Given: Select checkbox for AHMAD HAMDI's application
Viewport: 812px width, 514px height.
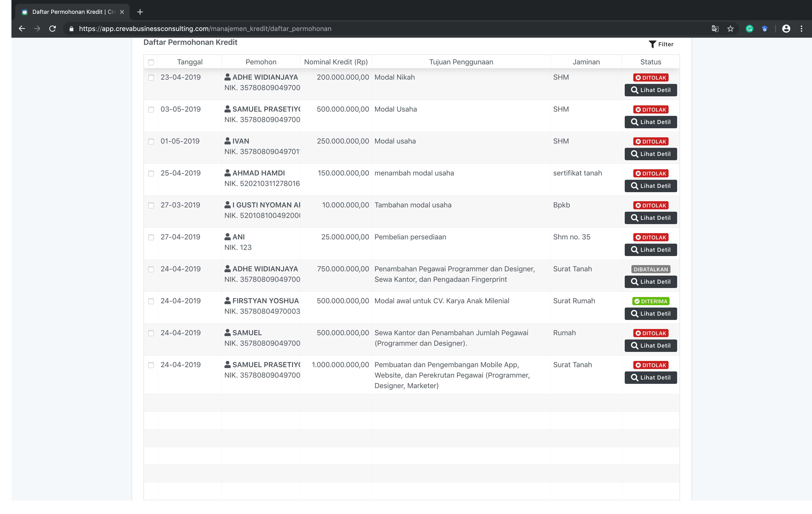Looking at the screenshot, I should pos(151,174).
